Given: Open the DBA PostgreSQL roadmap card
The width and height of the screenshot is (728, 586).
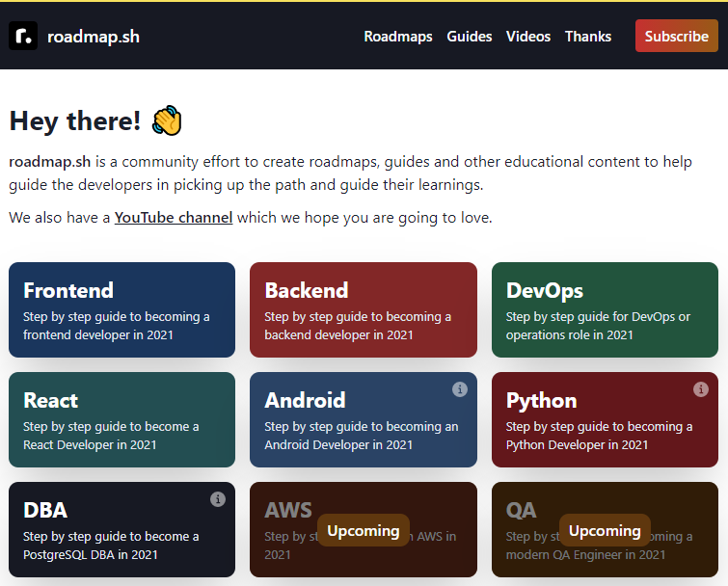Looking at the screenshot, I should coord(122,530).
